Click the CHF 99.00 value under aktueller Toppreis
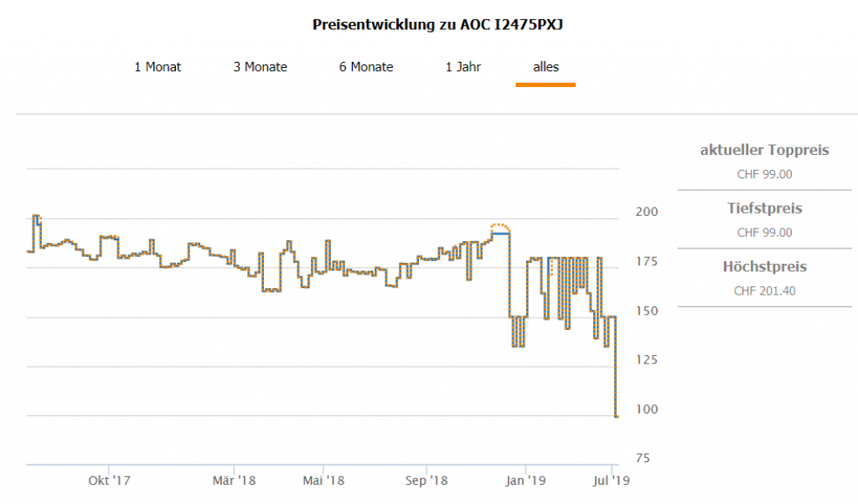The image size is (858, 504). 764,174
